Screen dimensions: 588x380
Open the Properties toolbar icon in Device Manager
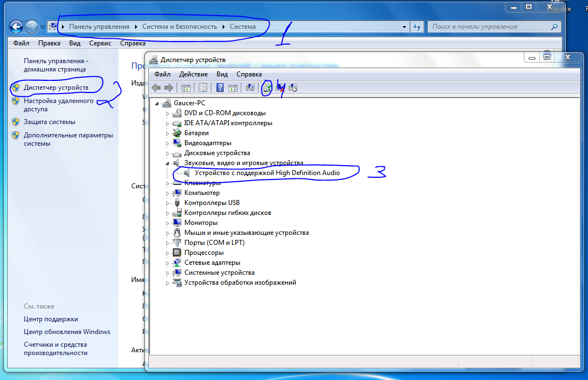[203, 88]
